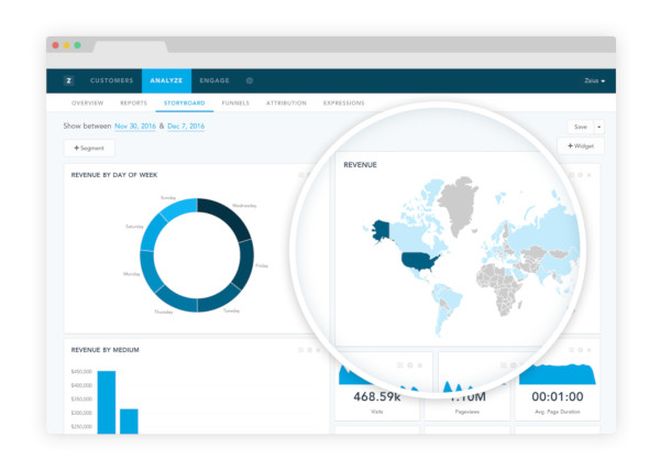
Task: Click Greenland on the revenue map
Action: pyautogui.click(x=458, y=204)
